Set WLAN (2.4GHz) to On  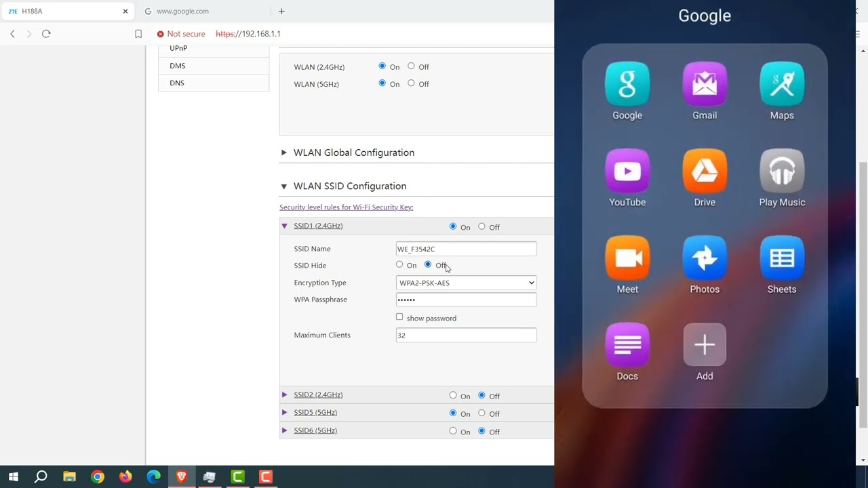pyautogui.click(x=382, y=66)
